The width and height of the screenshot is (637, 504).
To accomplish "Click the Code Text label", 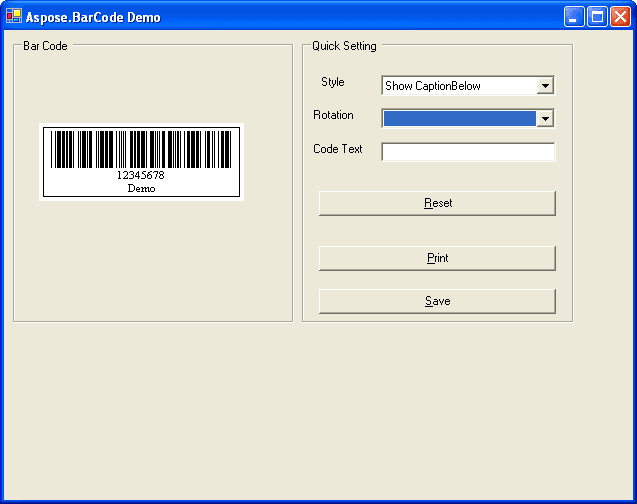I will (x=338, y=149).
